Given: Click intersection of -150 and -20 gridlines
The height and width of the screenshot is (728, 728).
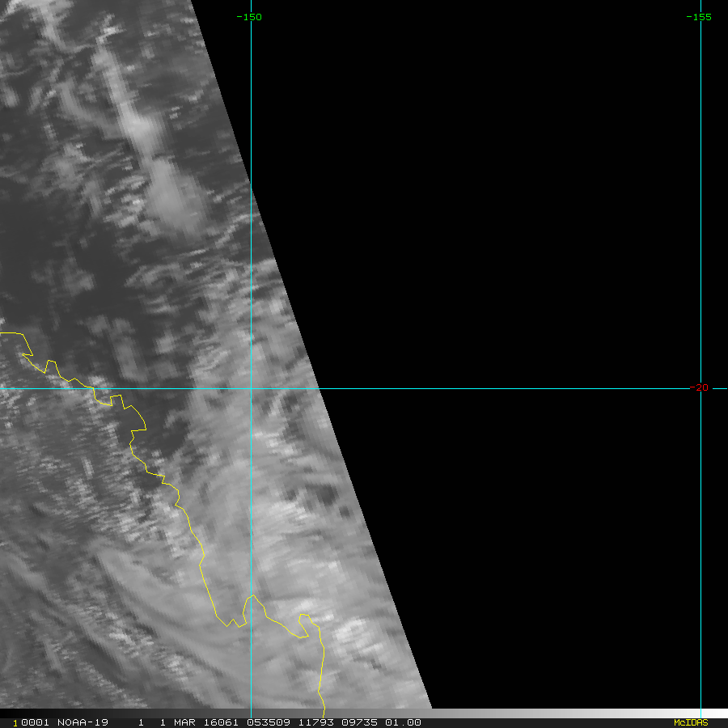Looking at the screenshot, I should click(x=252, y=388).
